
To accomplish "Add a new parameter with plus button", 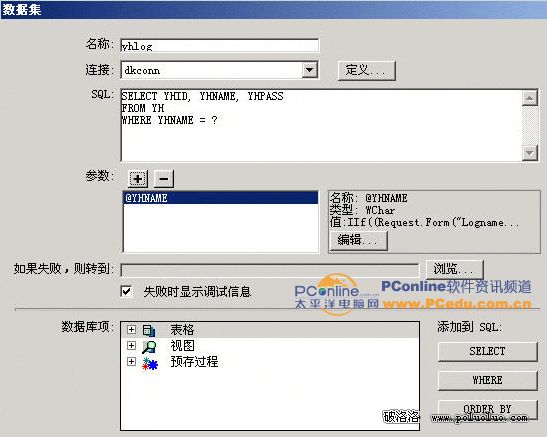I will [138, 179].
